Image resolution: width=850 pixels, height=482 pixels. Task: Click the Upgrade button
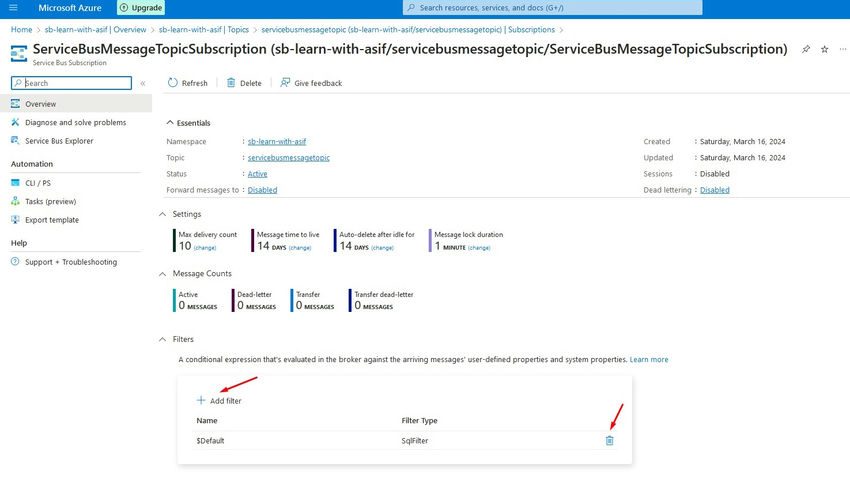[141, 8]
